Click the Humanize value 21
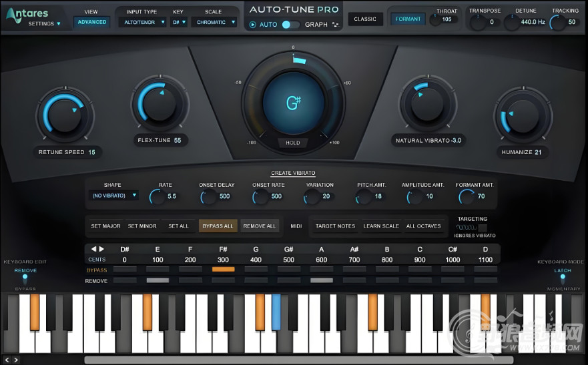This screenshot has width=588, height=365. click(x=538, y=152)
